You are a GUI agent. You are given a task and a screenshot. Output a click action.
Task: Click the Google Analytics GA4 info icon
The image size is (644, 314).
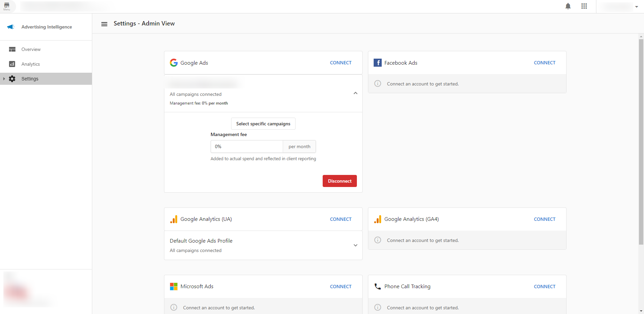coord(378,240)
